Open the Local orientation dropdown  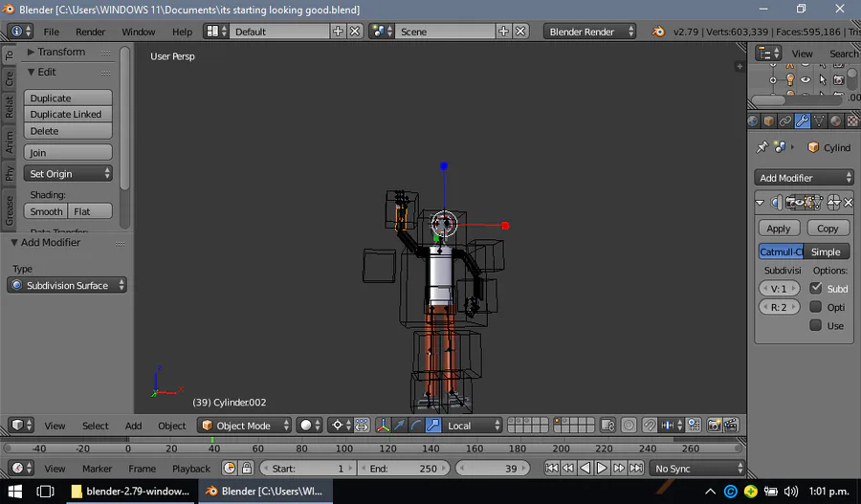(473, 425)
